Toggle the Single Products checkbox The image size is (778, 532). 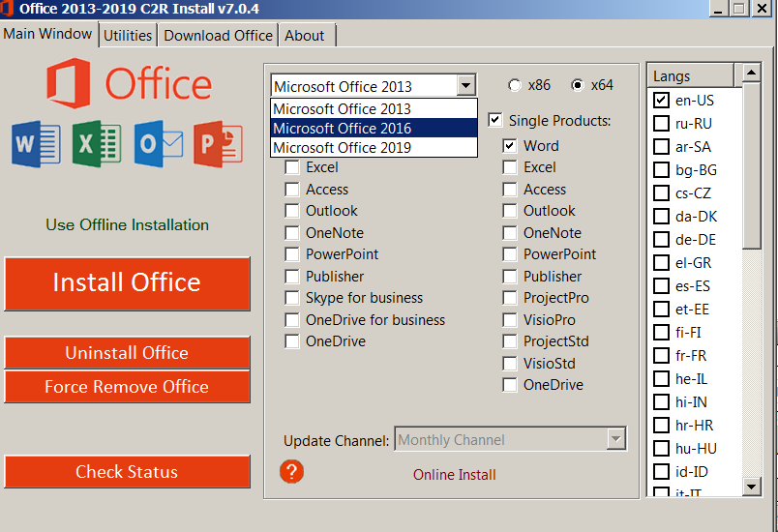(x=494, y=120)
